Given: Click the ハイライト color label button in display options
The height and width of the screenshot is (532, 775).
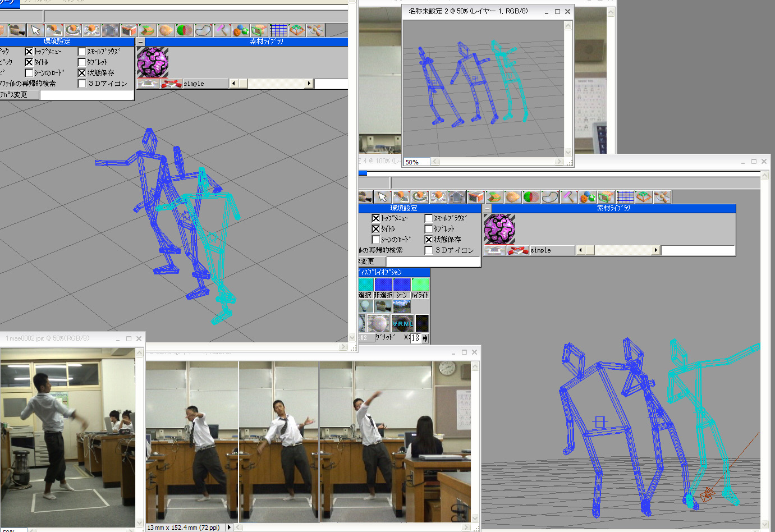Looking at the screenshot, I should [420, 295].
